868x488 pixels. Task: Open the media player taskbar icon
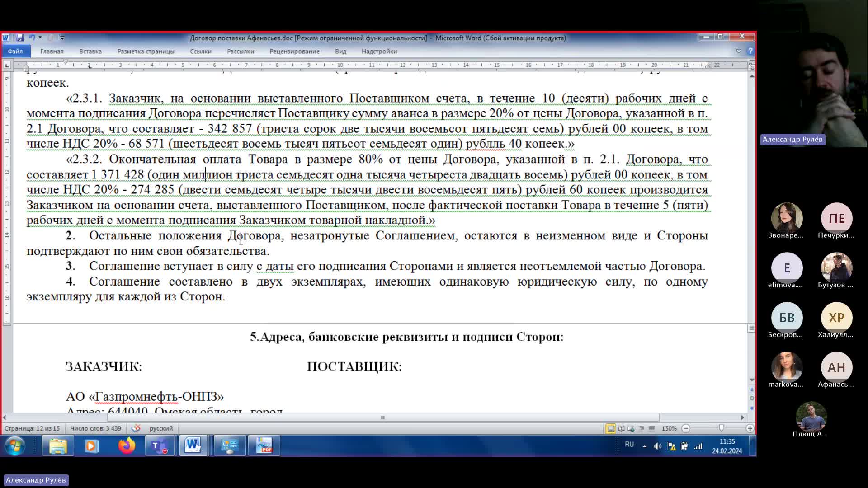click(92, 446)
